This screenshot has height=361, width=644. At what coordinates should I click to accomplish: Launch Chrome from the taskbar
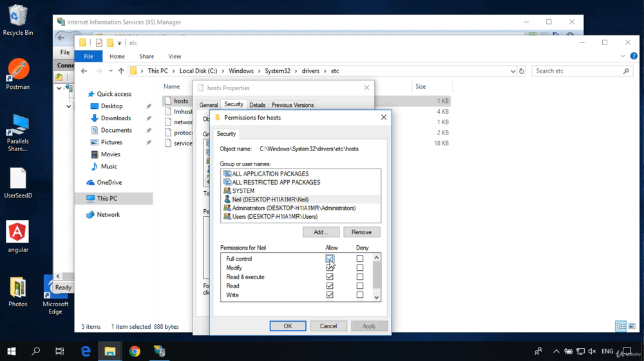(x=135, y=351)
